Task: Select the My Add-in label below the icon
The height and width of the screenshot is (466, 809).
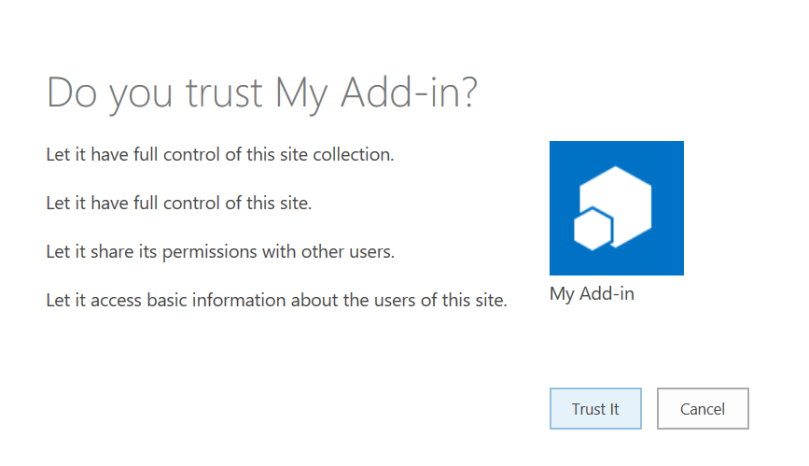Action: coord(592,295)
